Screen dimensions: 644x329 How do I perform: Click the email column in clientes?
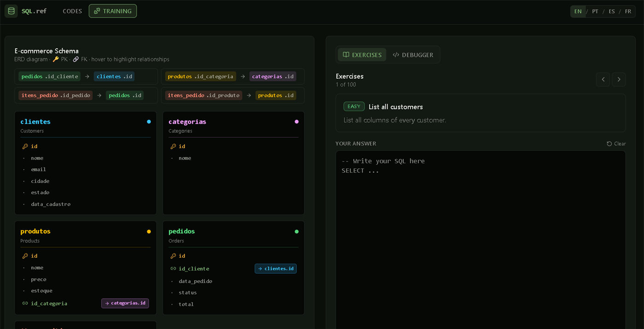coord(39,169)
